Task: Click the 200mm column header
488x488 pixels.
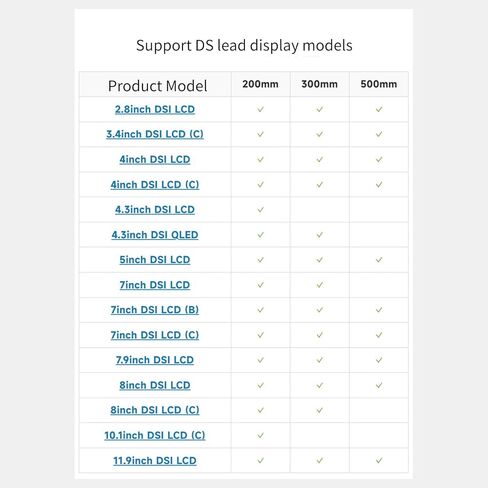Action: click(260, 84)
